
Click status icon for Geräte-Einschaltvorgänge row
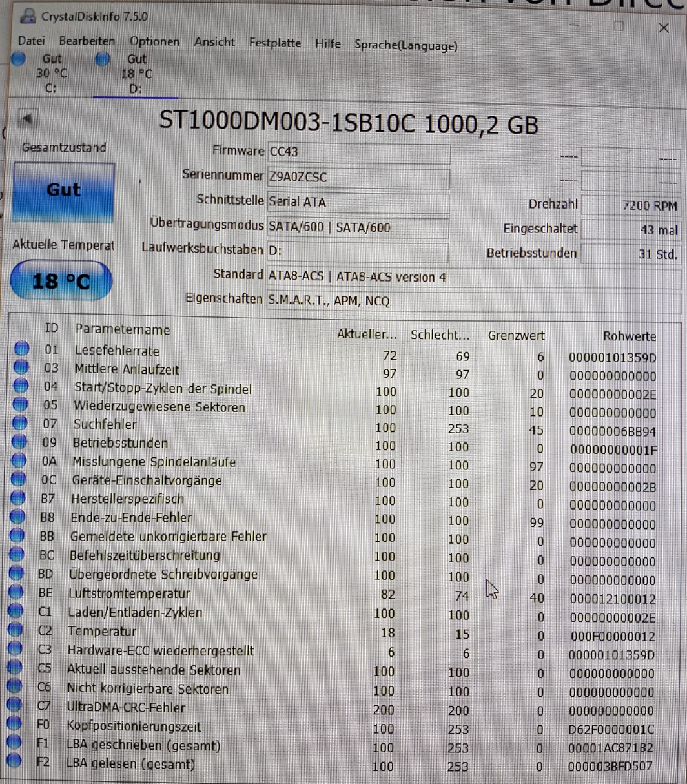(x=19, y=480)
